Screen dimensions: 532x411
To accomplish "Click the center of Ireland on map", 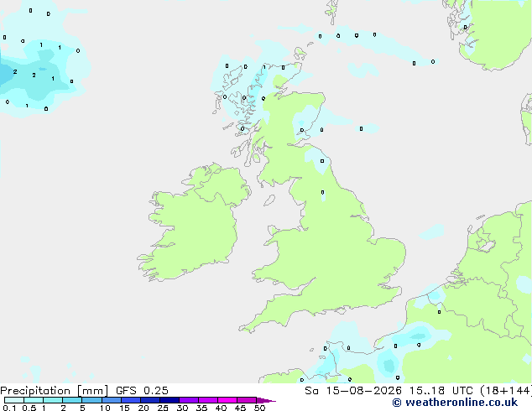I will coord(193,224).
